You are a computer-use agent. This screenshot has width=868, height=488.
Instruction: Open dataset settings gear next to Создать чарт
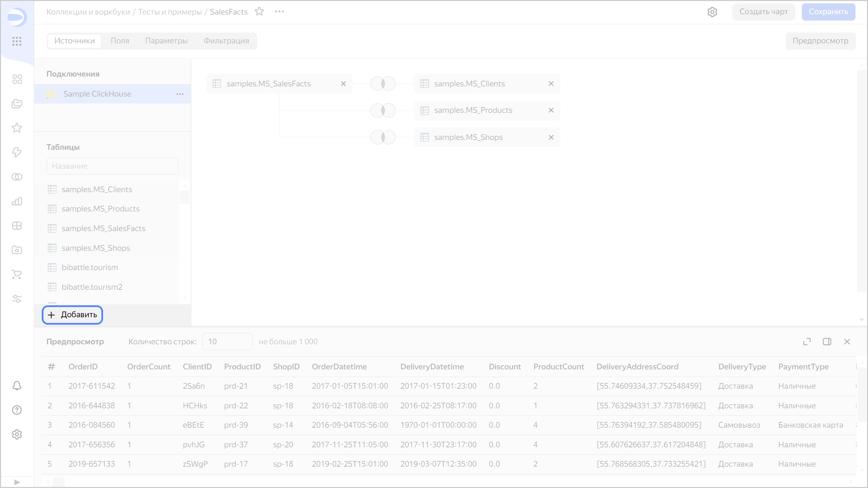[712, 12]
